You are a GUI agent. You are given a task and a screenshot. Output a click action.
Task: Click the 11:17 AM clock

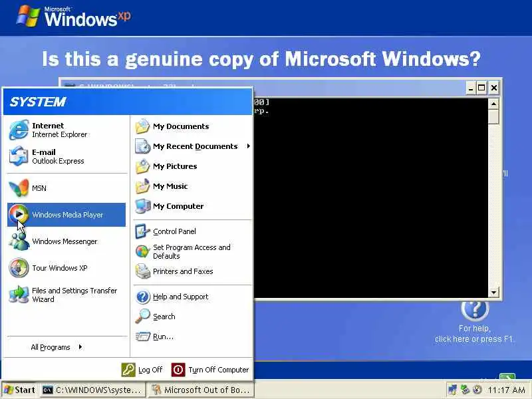coord(506,390)
